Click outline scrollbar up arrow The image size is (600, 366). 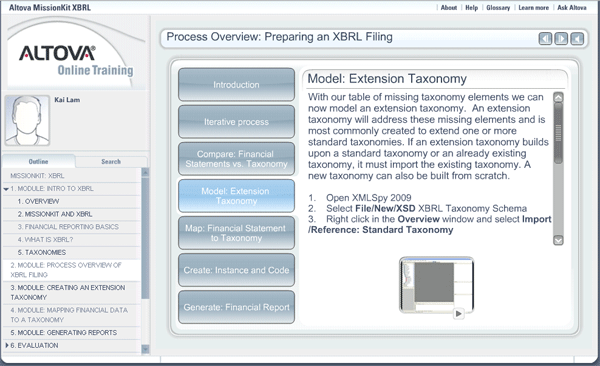[145, 173]
